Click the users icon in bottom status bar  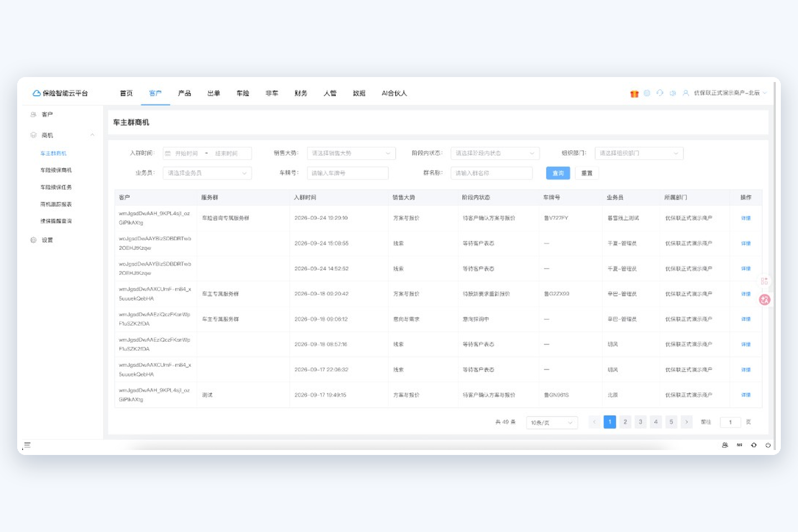(725, 445)
